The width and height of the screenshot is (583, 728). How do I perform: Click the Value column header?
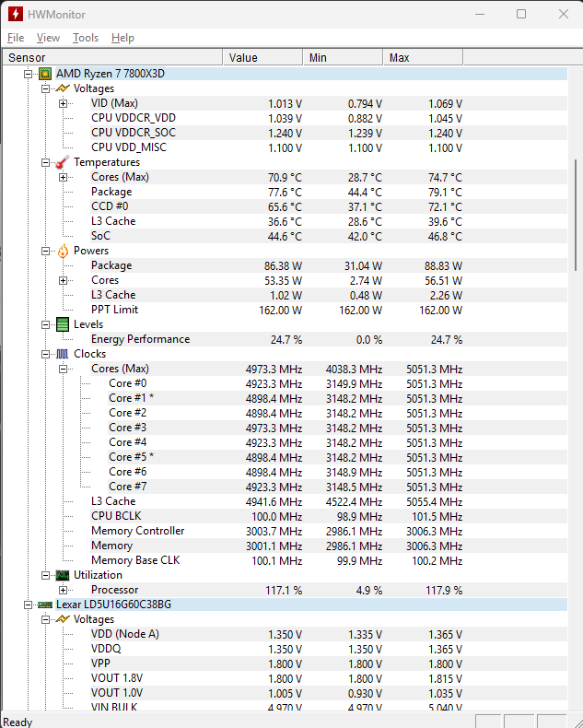[x=262, y=57]
